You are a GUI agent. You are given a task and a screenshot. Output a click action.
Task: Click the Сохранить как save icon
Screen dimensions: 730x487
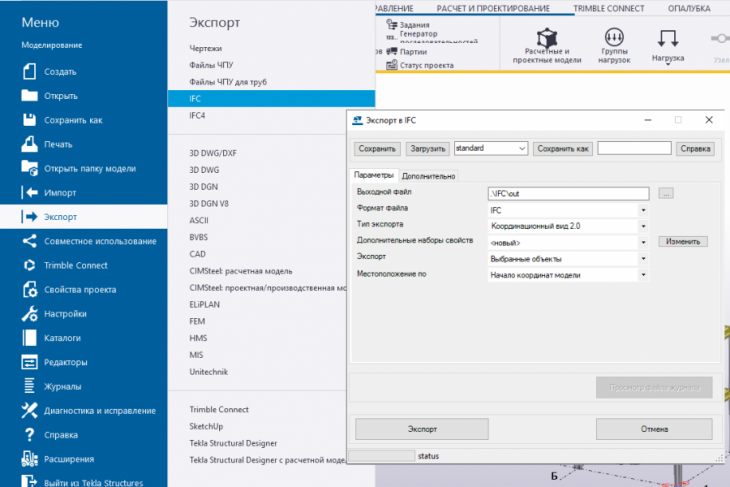pos(28,120)
